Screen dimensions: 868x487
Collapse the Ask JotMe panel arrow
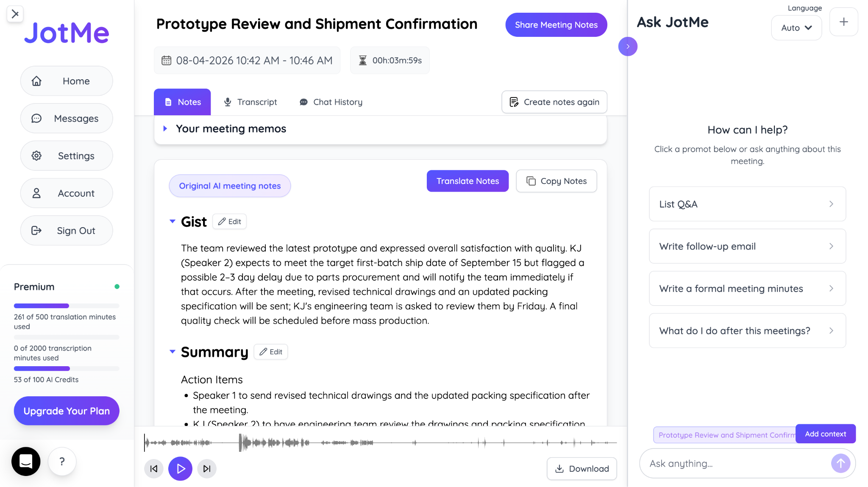[628, 46]
